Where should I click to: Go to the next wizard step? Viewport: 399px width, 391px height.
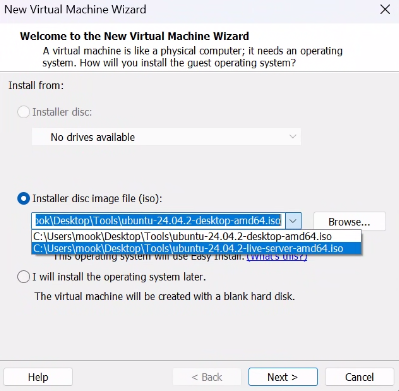(x=283, y=377)
